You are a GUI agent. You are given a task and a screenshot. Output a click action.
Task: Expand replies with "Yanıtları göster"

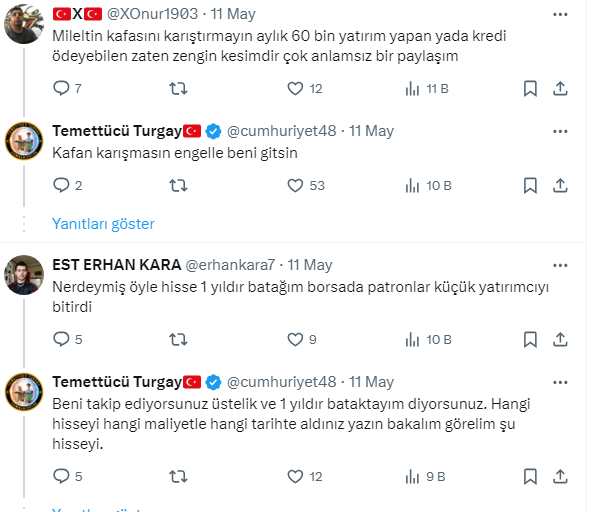[x=104, y=223]
